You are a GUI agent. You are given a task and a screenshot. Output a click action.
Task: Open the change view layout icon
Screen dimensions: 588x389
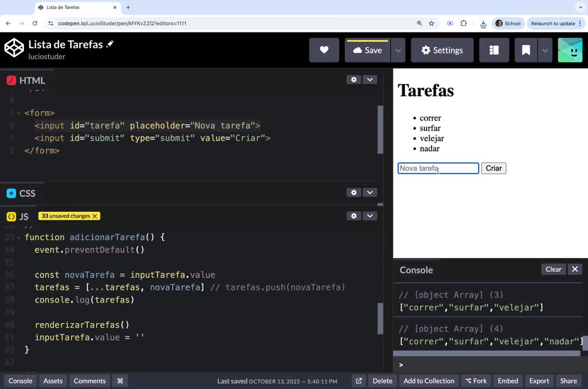point(494,50)
